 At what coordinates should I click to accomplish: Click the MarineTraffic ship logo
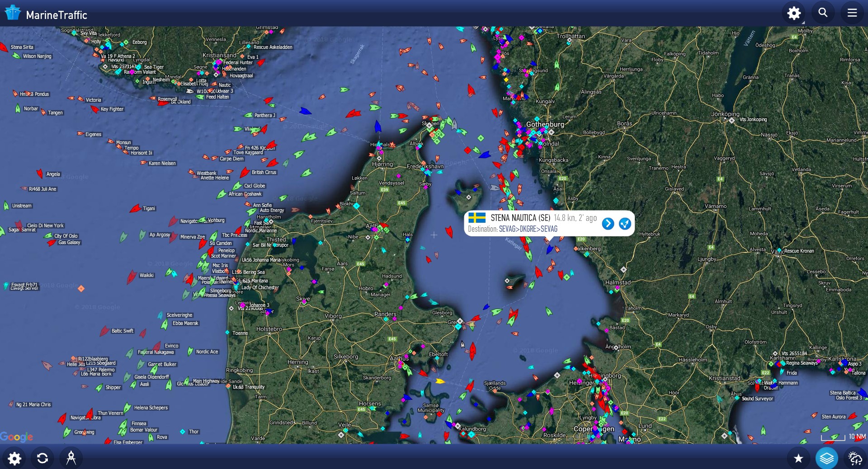click(13, 13)
